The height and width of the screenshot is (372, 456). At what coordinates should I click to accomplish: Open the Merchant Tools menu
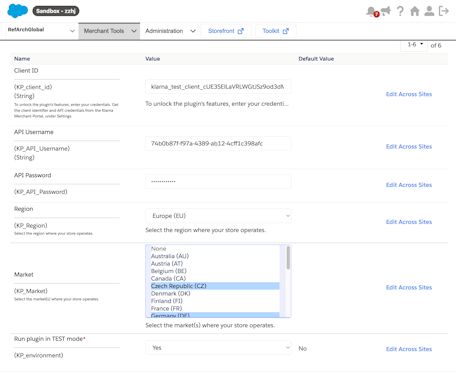(109, 31)
